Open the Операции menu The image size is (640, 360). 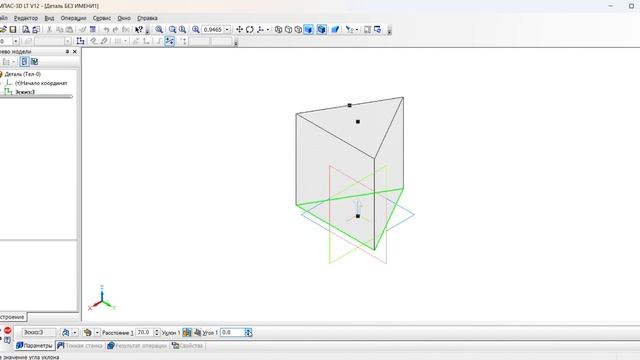pyautogui.click(x=73, y=18)
